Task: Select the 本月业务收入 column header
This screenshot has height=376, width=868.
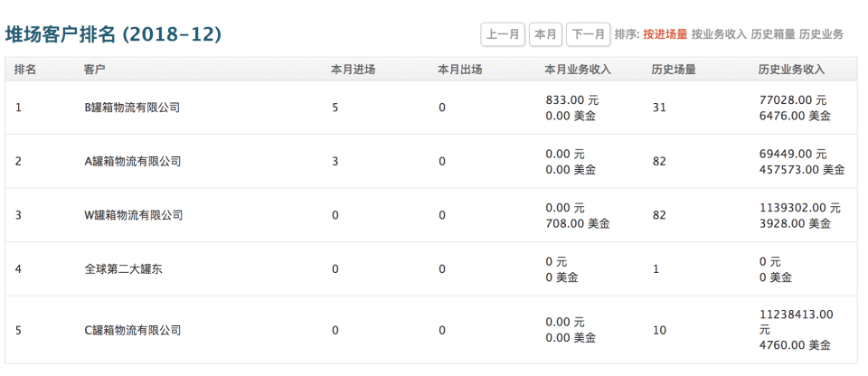Action: [578, 70]
